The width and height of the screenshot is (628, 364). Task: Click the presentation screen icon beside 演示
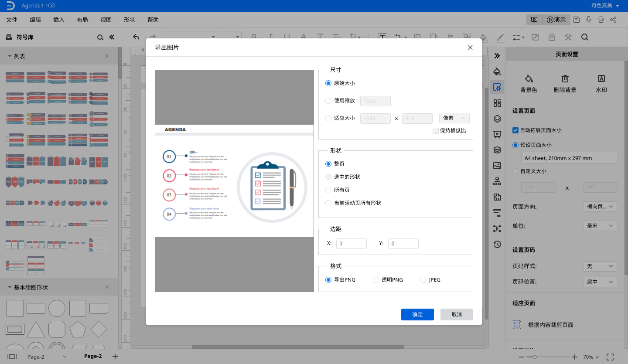534,20
